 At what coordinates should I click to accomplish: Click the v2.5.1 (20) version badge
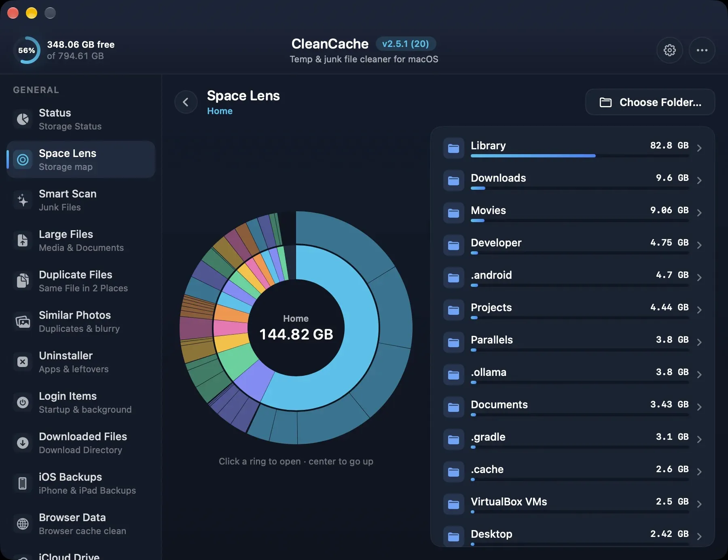(x=406, y=44)
